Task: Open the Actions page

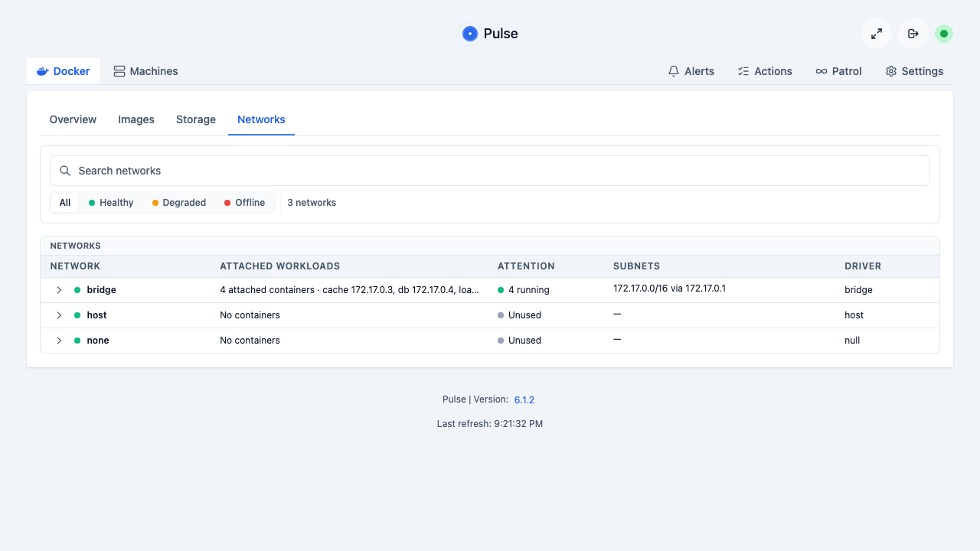Action: (x=765, y=71)
